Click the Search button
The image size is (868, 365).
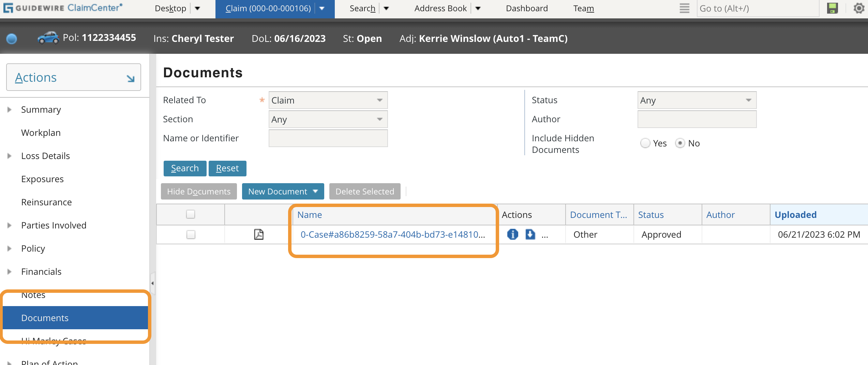(x=185, y=168)
